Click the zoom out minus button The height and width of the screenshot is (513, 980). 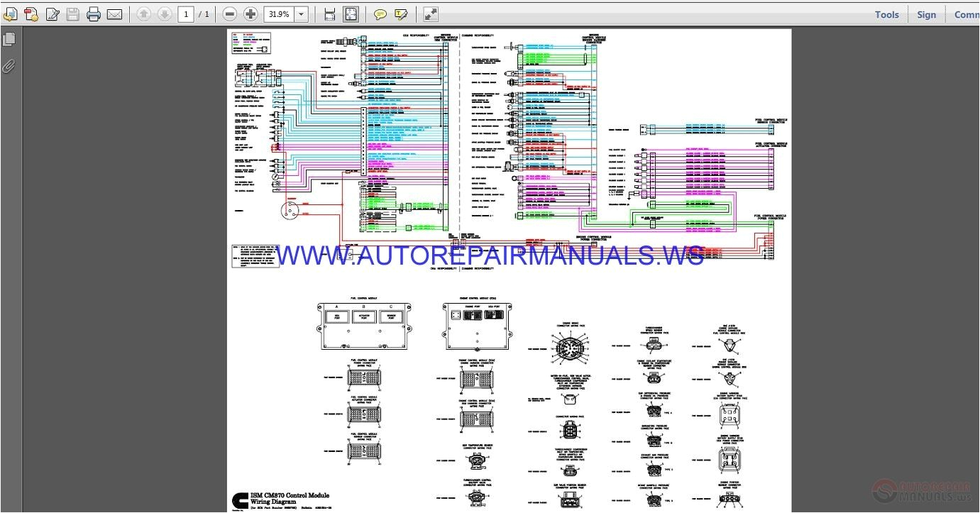[229, 13]
